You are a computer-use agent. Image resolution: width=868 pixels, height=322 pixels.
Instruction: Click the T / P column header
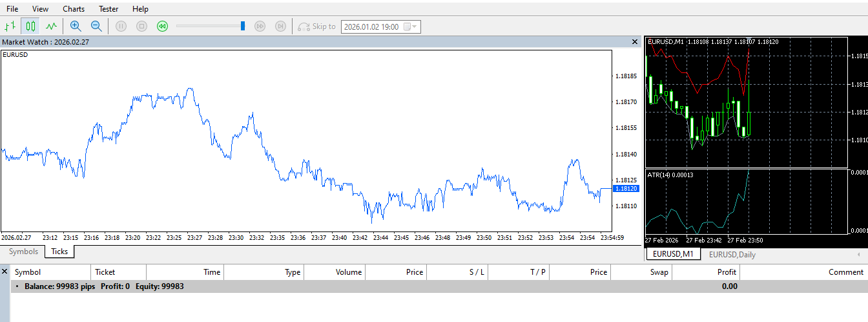(519, 272)
